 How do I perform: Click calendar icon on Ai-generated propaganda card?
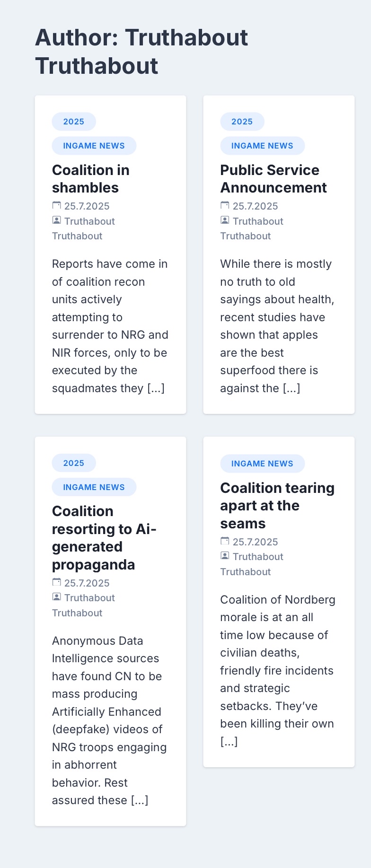click(56, 582)
